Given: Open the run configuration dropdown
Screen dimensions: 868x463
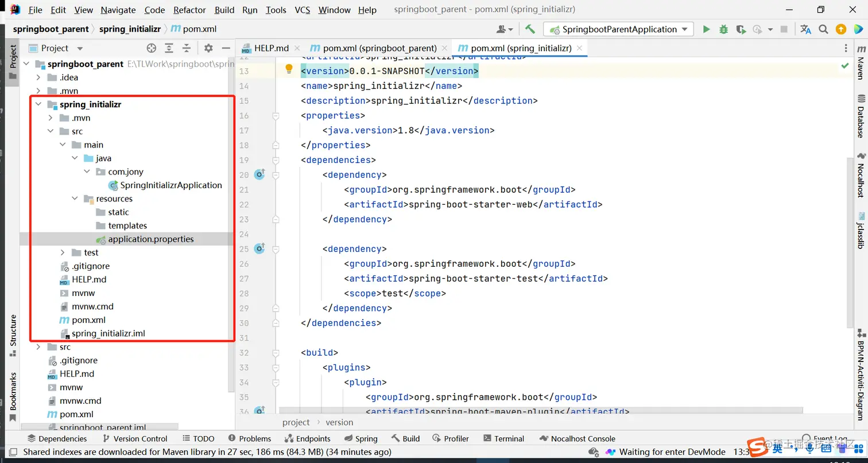Looking at the screenshot, I should tap(619, 29).
